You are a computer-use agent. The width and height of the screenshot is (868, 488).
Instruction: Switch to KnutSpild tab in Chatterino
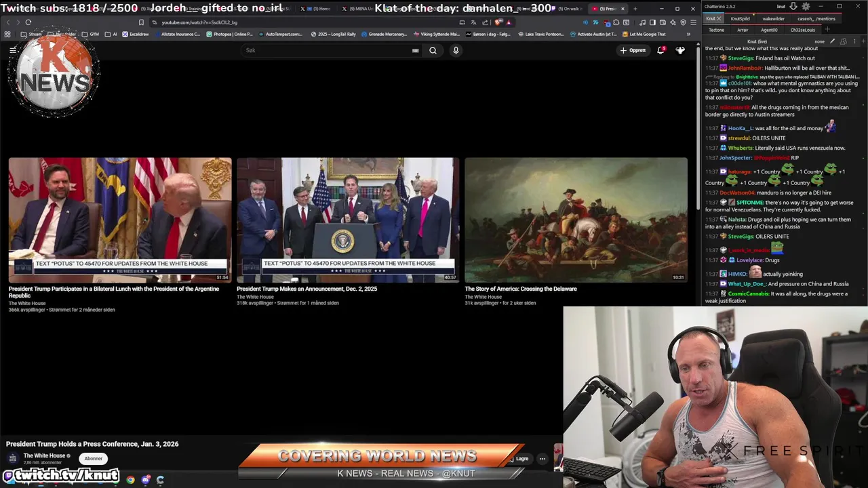(740, 19)
